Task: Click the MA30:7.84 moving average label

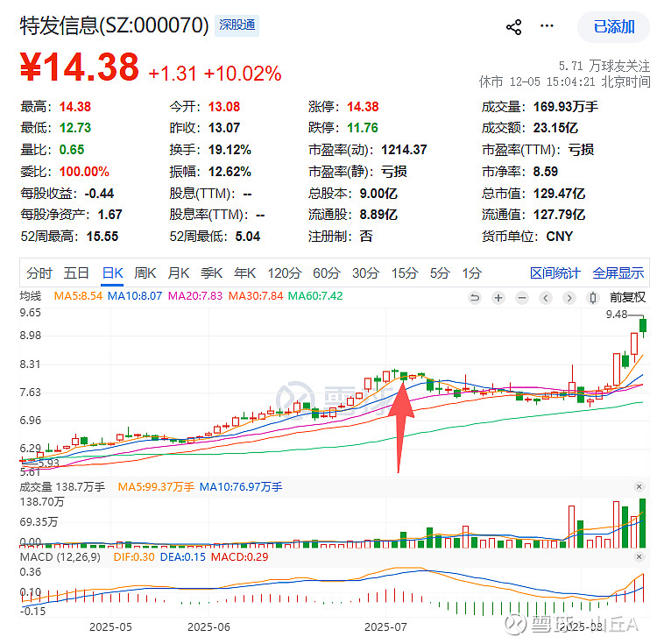Action: coord(256,296)
